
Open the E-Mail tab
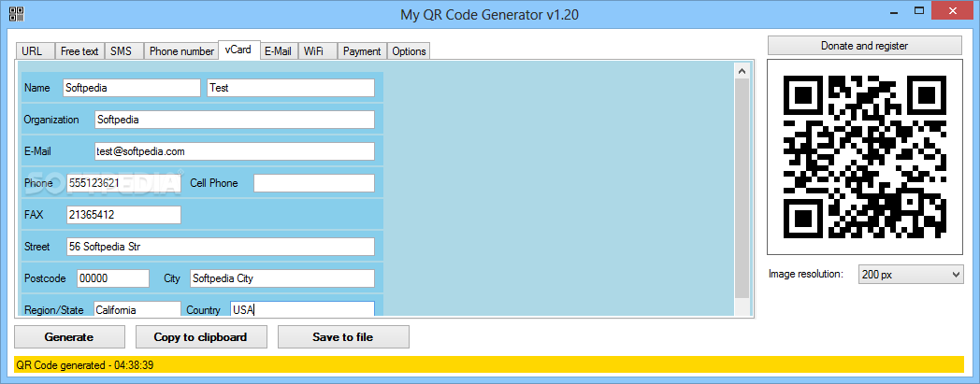pyautogui.click(x=279, y=51)
